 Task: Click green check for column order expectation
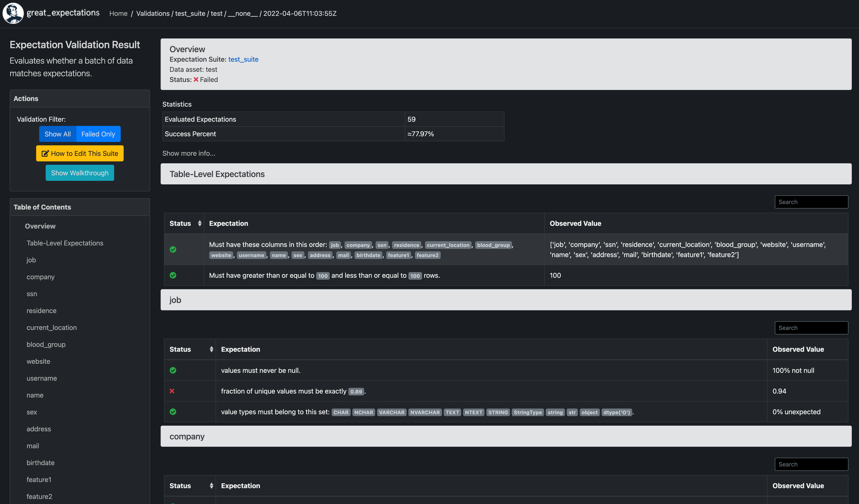click(173, 250)
